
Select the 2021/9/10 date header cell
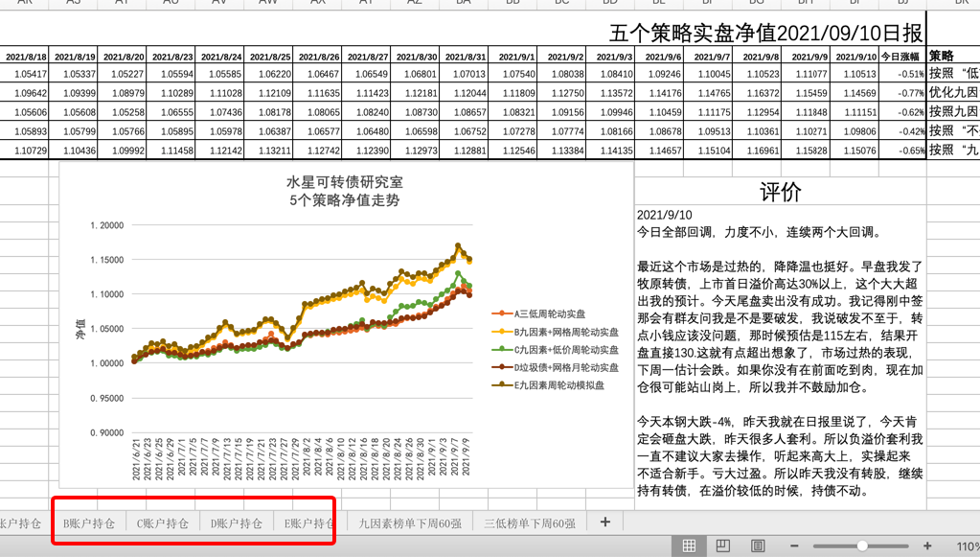click(x=855, y=57)
